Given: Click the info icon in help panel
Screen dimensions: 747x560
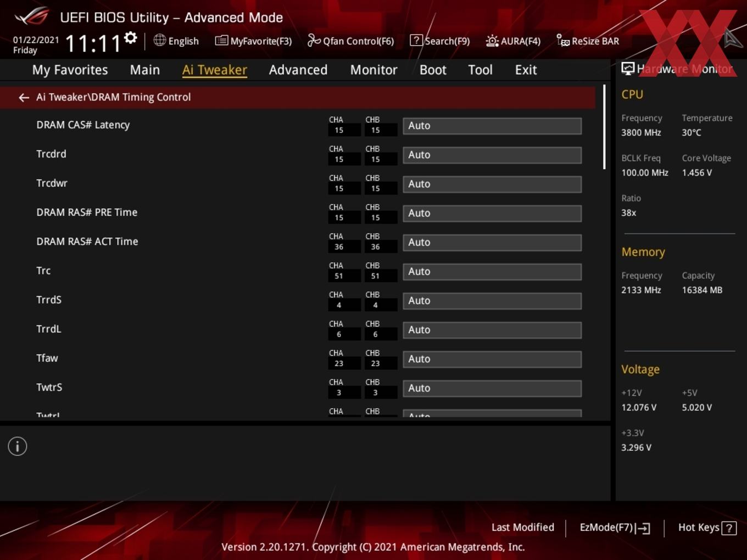Looking at the screenshot, I should [18, 446].
